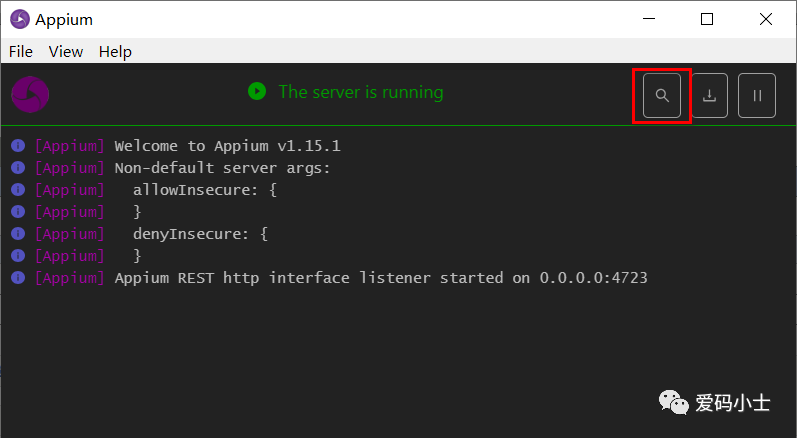Open the File menu

21,51
